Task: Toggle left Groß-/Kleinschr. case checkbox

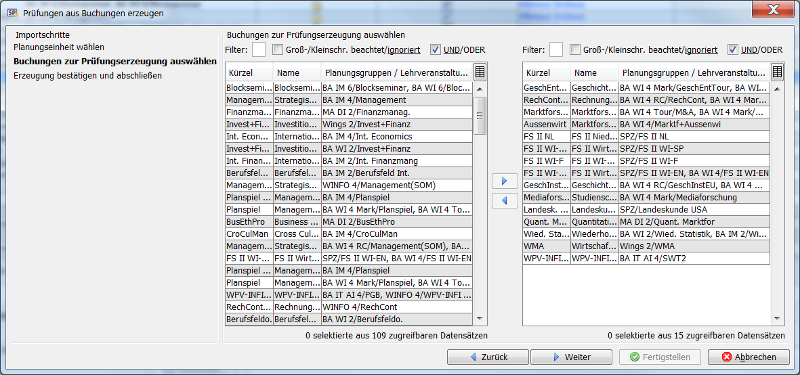Action: click(277, 49)
